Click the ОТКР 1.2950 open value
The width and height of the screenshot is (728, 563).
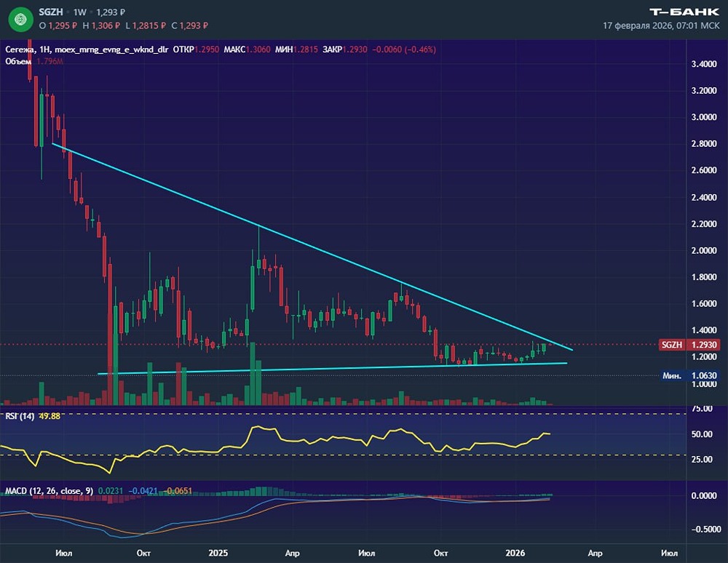(x=195, y=49)
